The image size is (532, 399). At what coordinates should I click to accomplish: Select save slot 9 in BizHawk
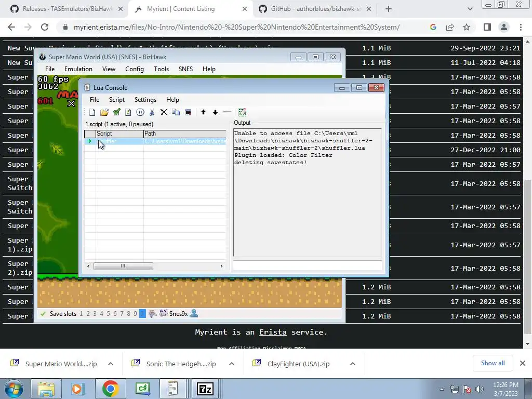135,314
